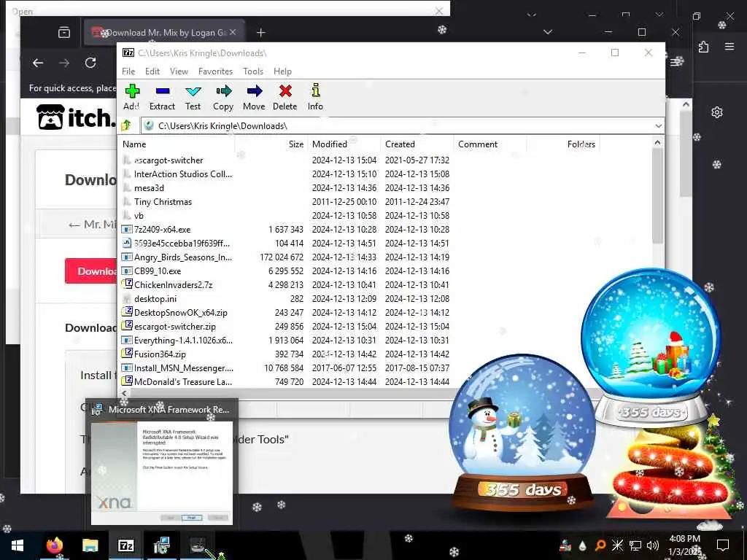The width and height of the screenshot is (747, 560).
Task: Click the Add toolbar icon in 7-Zip
Action: [132, 97]
